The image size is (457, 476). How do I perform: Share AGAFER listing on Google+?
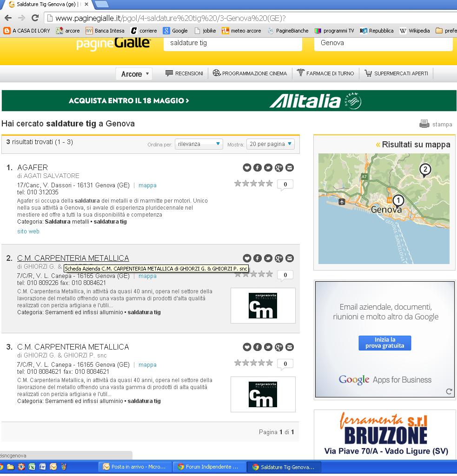click(279, 167)
